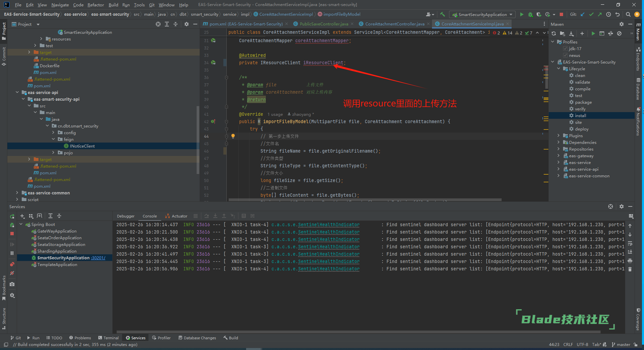
Task: Open the Debugger tab in Services
Action: coord(126,216)
